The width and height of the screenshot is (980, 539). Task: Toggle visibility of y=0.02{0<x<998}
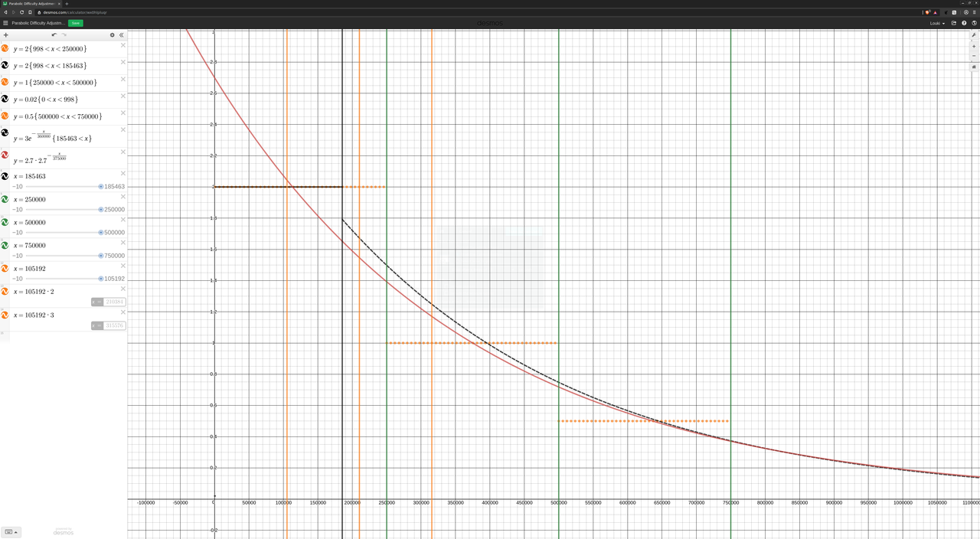point(5,99)
